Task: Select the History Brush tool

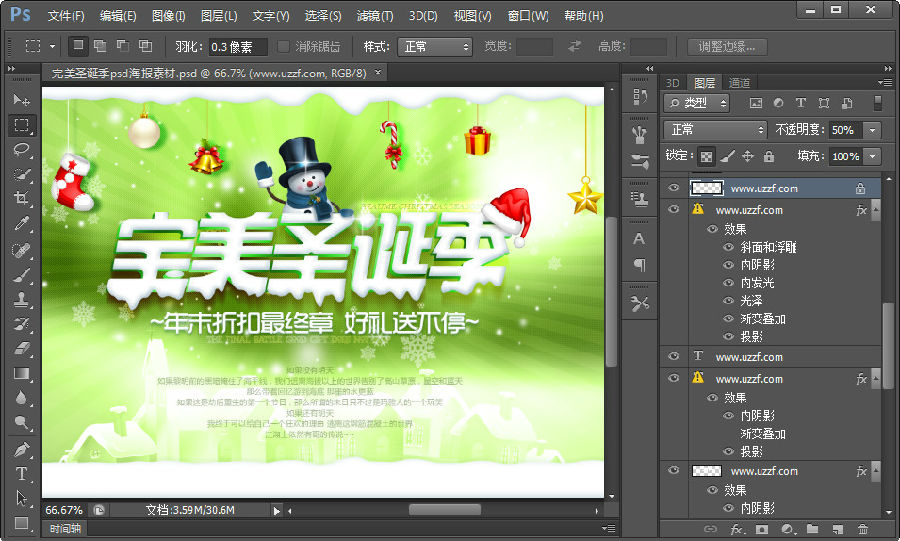Action: (22, 324)
